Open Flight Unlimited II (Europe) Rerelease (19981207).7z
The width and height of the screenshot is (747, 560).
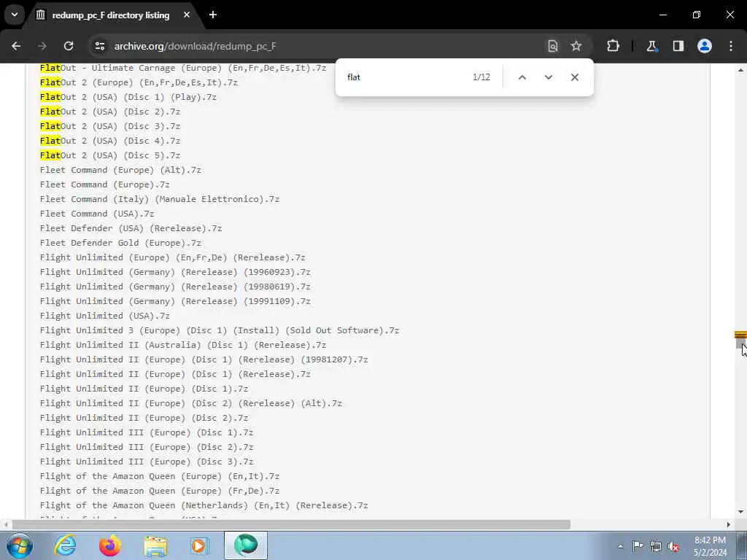click(204, 359)
